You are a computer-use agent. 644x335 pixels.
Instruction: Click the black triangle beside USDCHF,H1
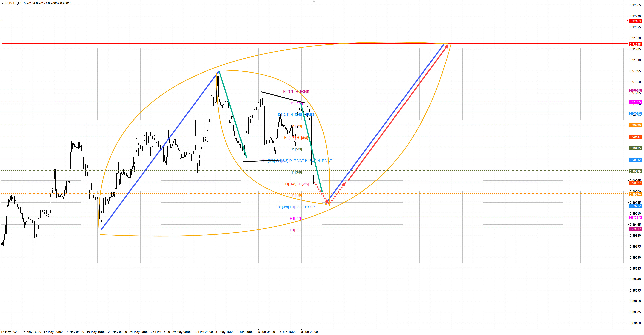(3, 3)
